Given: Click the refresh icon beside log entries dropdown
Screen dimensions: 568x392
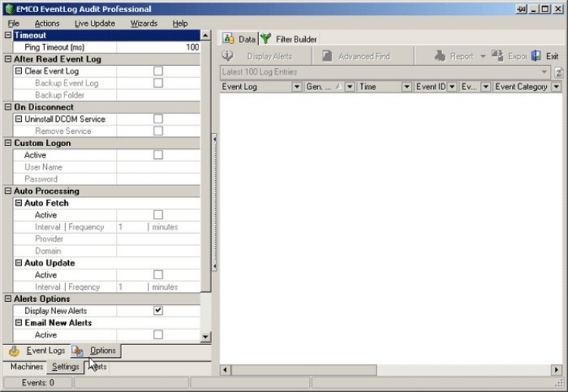Looking at the screenshot, I should [x=559, y=73].
